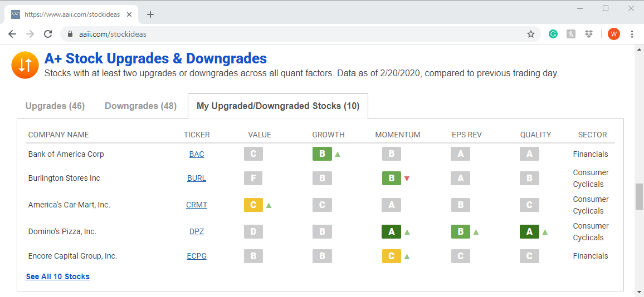Image resolution: width=644 pixels, height=297 pixels.
Task: Open Chrome three-dot menu
Action: 632,34
